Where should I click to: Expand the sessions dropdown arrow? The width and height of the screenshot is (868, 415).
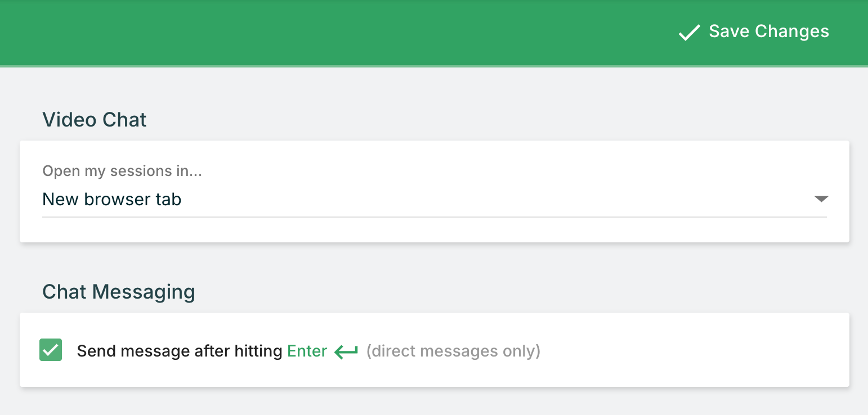821,199
